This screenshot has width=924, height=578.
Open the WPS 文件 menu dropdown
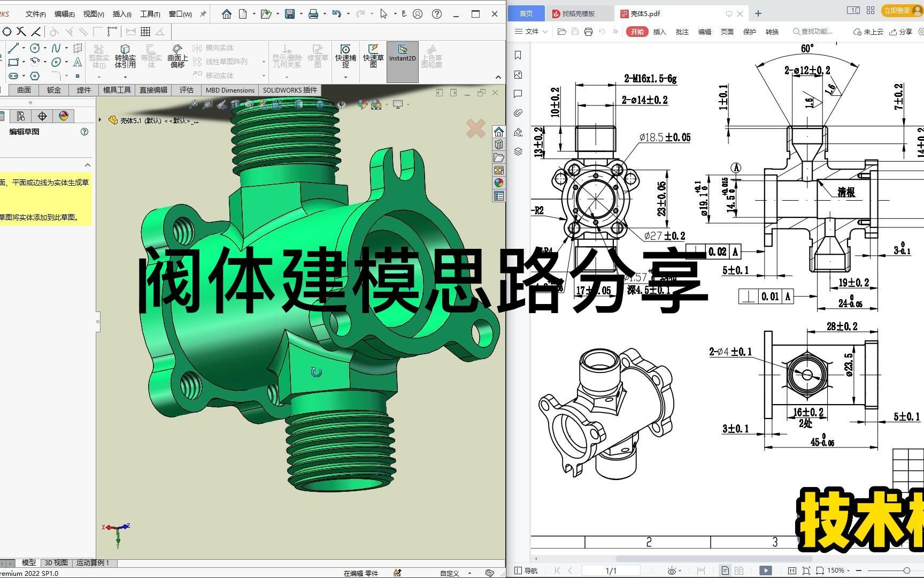point(531,32)
